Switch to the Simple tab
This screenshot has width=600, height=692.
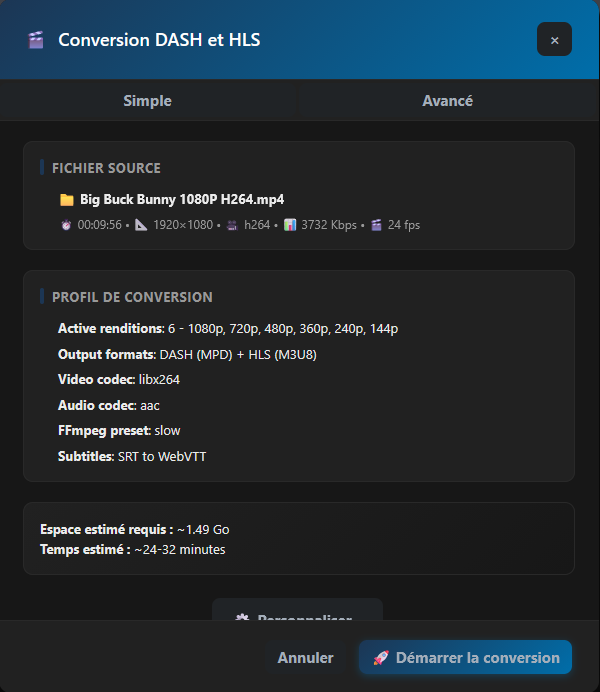pos(148,101)
